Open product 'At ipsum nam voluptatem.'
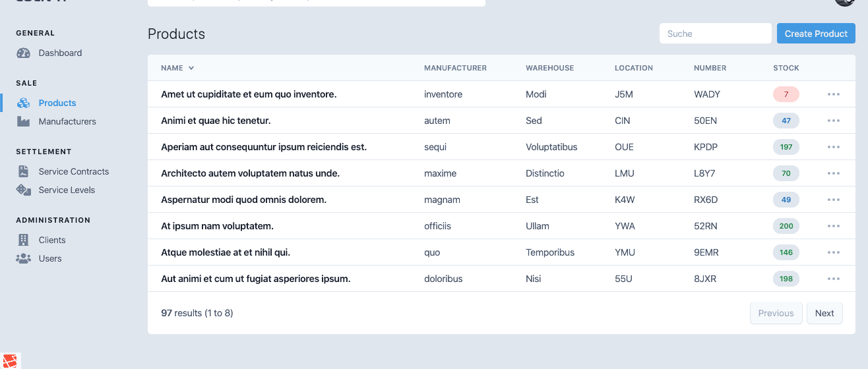 click(217, 226)
